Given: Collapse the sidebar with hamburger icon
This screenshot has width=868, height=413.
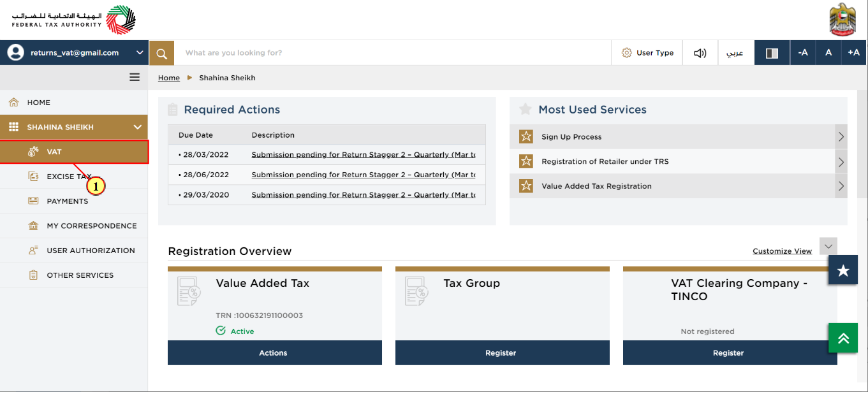Looking at the screenshot, I should click(x=135, y=77).
